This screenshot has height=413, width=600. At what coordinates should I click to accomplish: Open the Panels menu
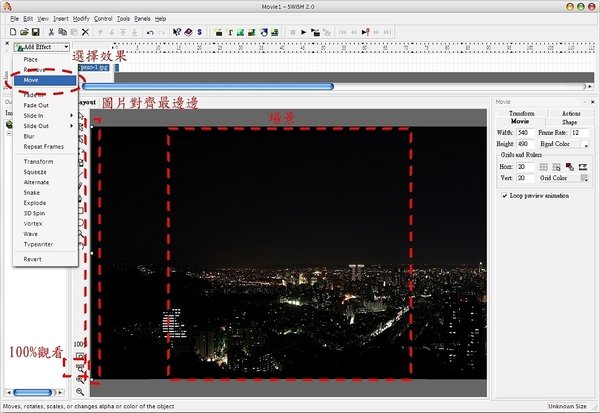[x=142, y=18]
